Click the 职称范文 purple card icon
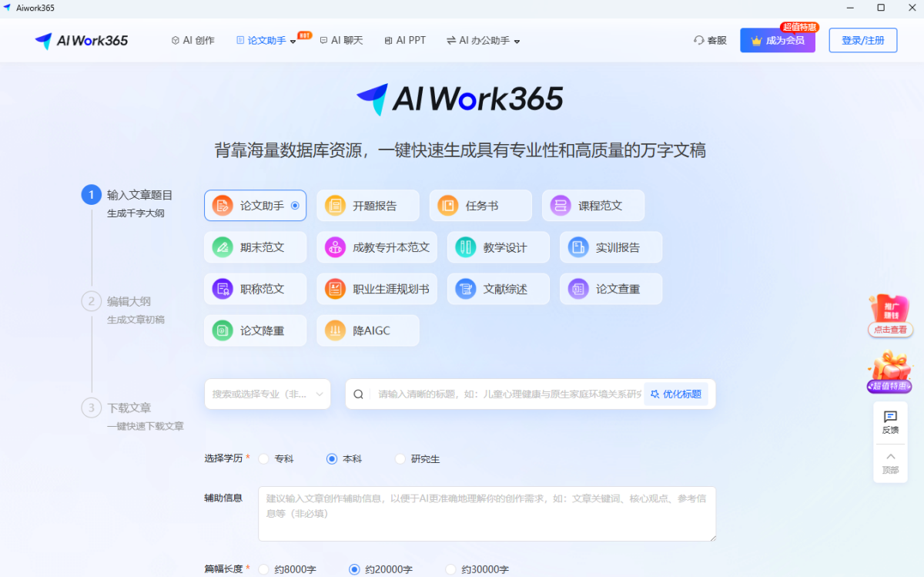Screen dimensions: 924x577 (x=223, y=289)
